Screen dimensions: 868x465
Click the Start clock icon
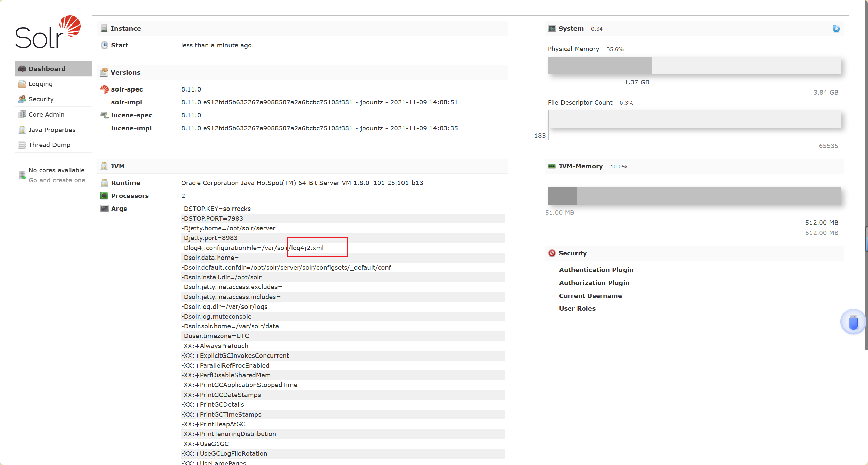click(x=105, y=45)
